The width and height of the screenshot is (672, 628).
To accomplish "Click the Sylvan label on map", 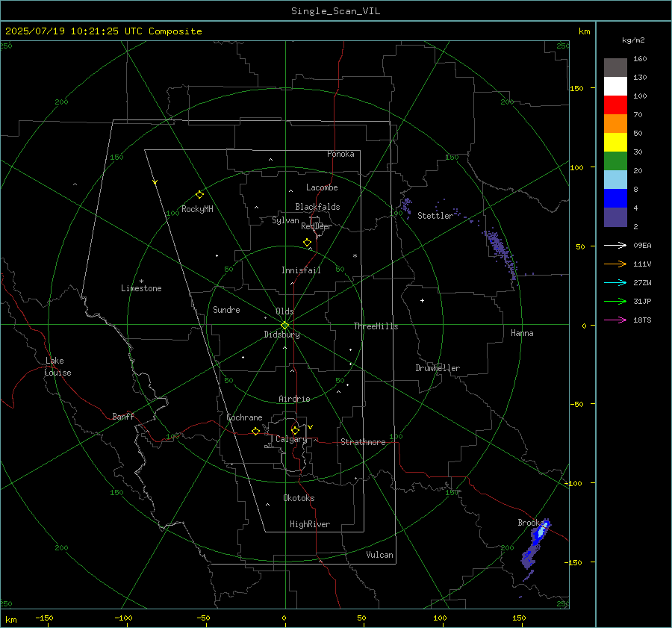I will 285,220.
